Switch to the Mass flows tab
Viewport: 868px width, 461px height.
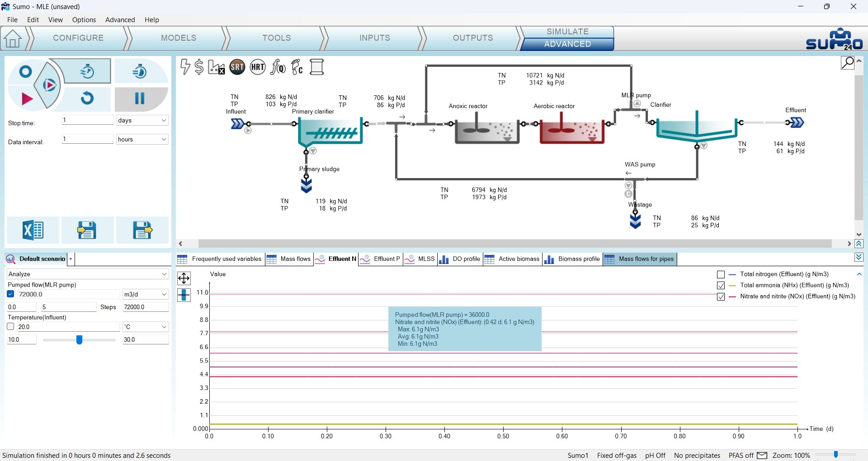click(289, 259)
